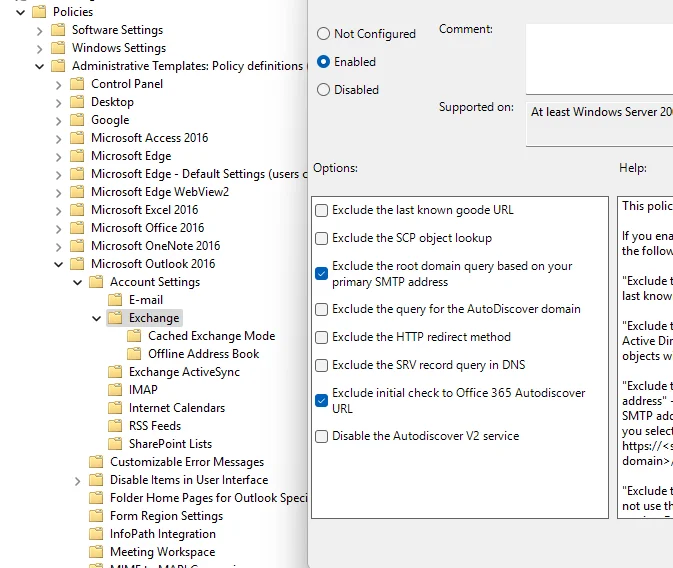Viewport: 673px width, 568px height.
Task: Check Exclude the SRV record query in DNS
Action: click(321, 365)
